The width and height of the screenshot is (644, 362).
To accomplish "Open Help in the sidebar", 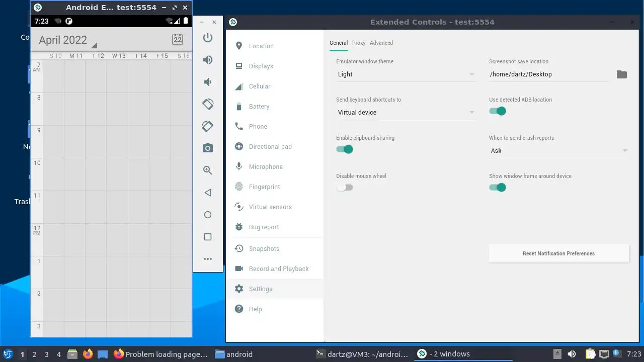I will [275, 309].
